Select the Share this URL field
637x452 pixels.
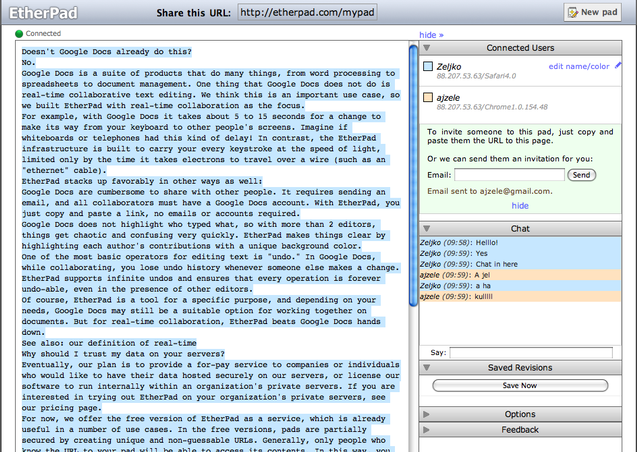coord(307,12)
